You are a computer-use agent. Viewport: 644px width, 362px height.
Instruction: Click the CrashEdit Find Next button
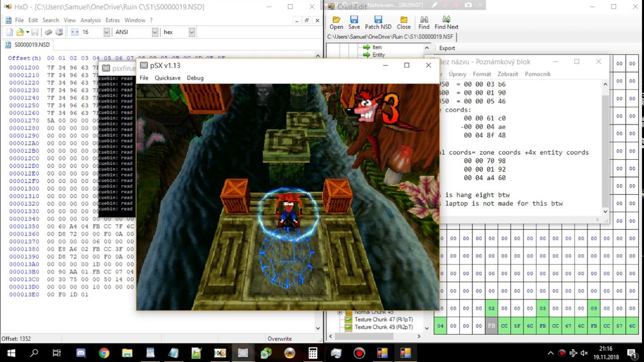(x=446, y=23)
